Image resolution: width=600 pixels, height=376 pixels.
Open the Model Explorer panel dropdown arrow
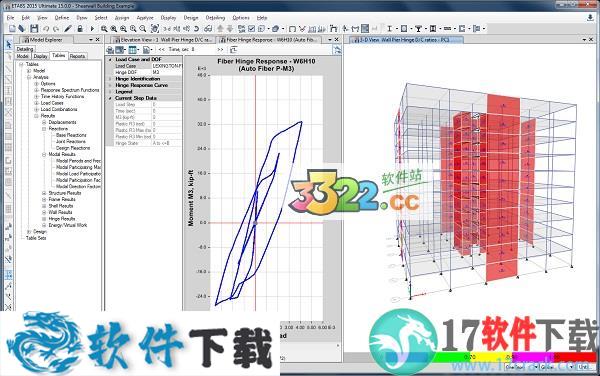pos(91,40)
